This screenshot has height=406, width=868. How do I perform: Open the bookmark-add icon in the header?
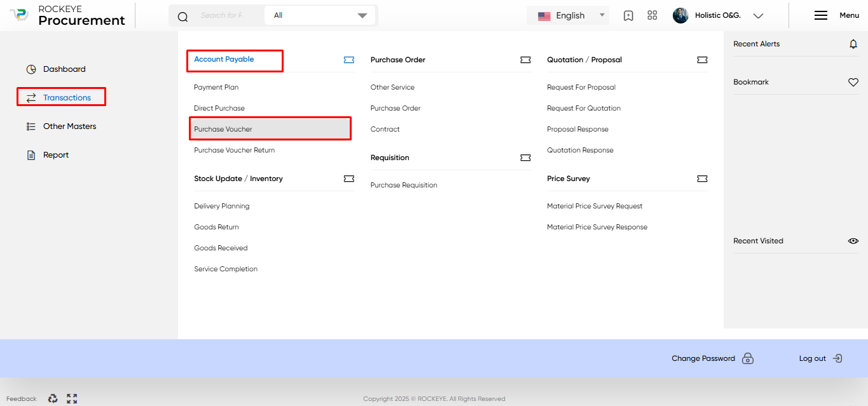point(628,16)
